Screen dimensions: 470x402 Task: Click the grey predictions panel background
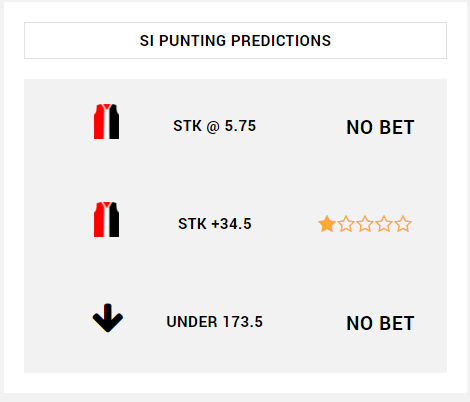(235, 173)
